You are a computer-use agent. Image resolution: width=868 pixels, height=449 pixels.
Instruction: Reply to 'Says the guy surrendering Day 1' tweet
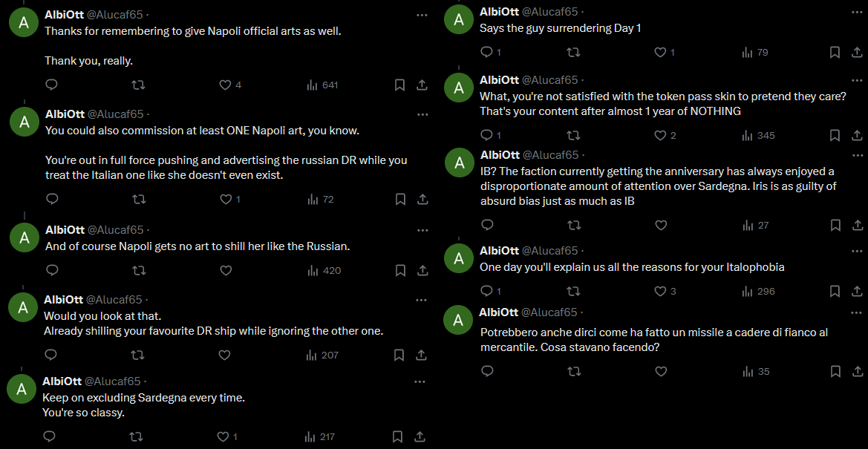click(487, 52)
